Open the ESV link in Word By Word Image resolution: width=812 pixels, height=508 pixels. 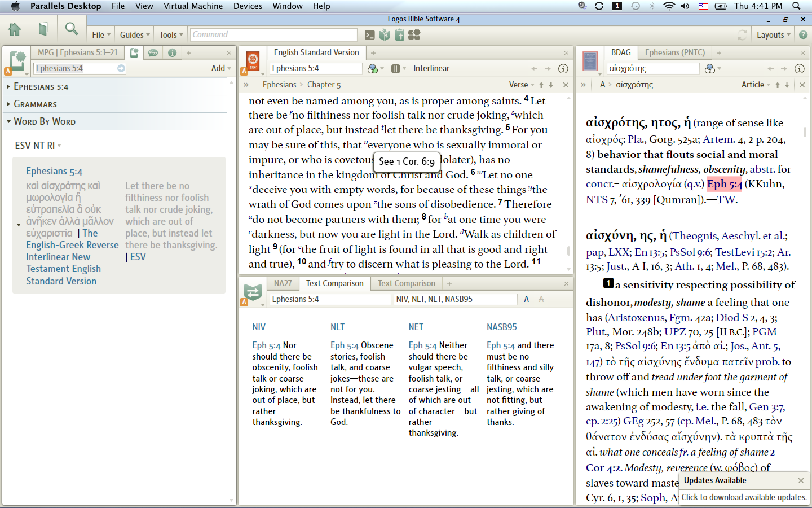click(x=138, y=257)
